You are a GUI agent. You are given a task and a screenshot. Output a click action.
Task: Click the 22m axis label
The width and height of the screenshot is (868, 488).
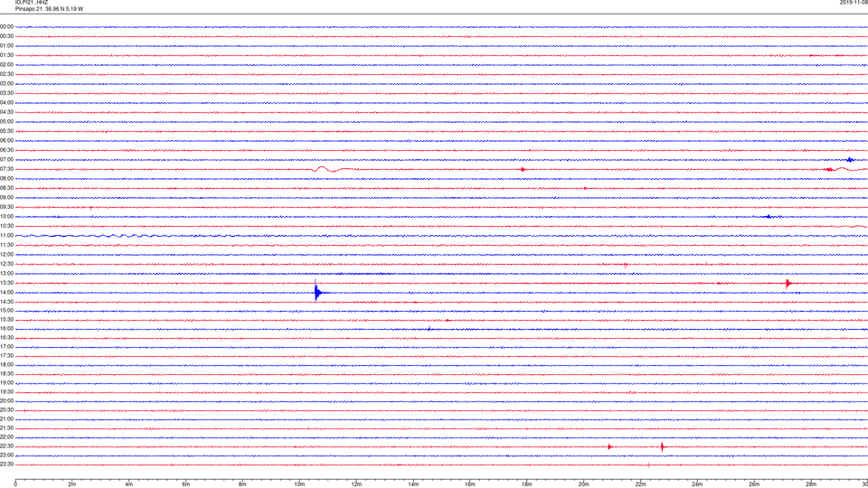pyautogui.click(x=640, y=484)
